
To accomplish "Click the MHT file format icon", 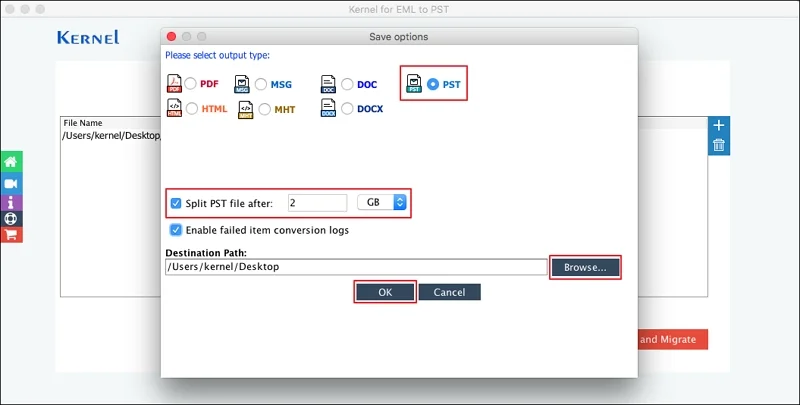I will 245,109.
